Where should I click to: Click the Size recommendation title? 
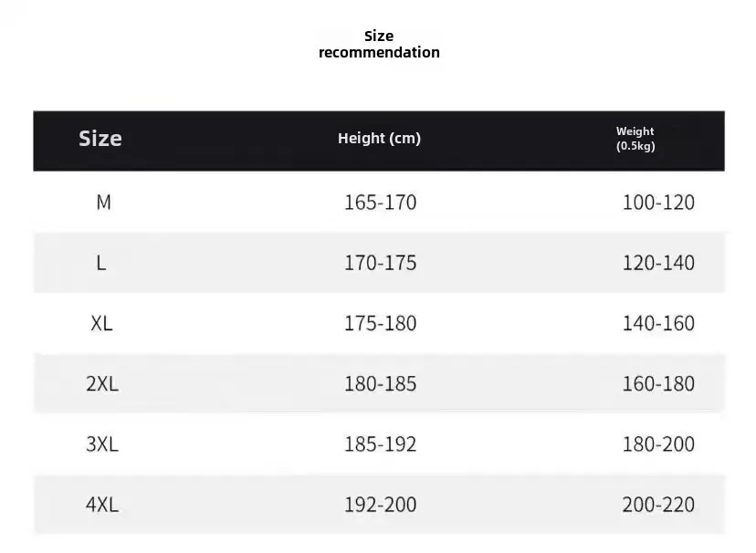[x=379, y=44]
